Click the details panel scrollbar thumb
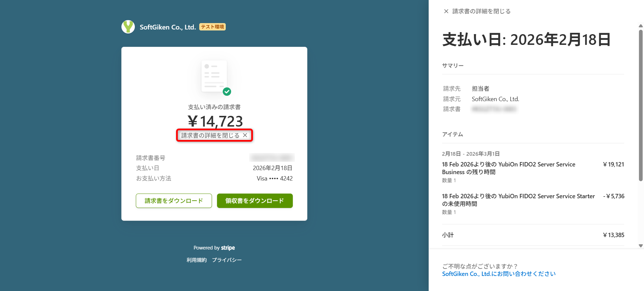The height and width of the screenshot is (291, 644). 641,105
